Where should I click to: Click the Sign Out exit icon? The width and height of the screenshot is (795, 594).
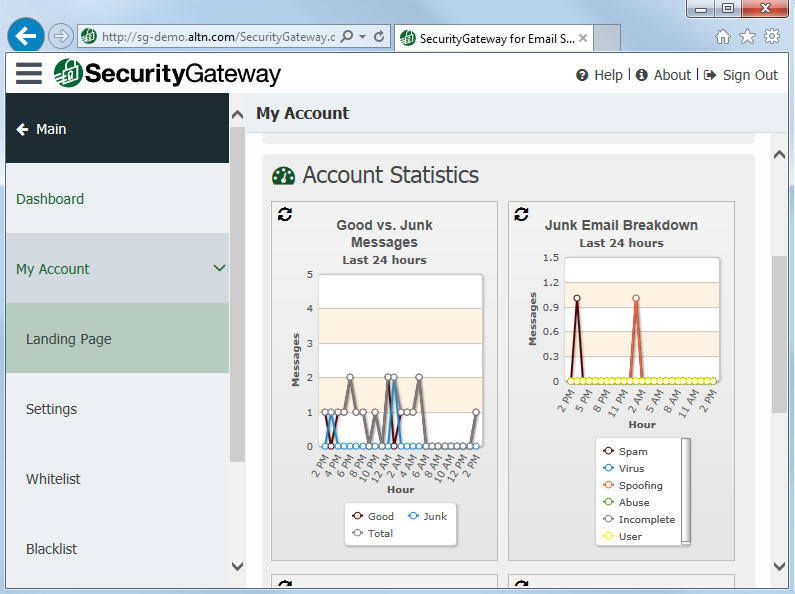710,75
